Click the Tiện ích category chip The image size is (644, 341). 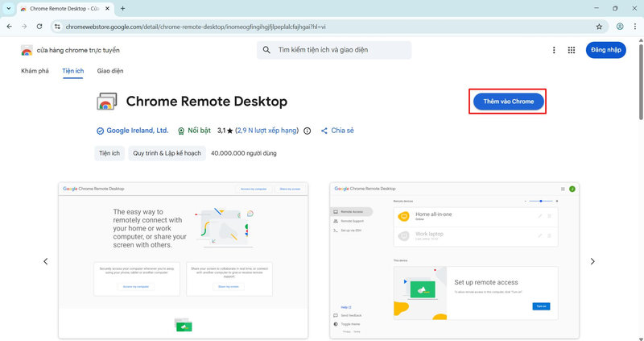coord(109,153)
